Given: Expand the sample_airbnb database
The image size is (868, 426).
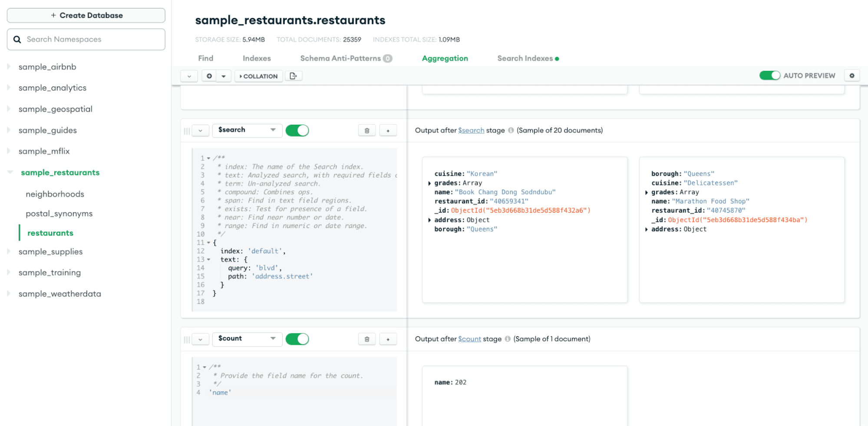Looking at the screenshot, I should 9,67.
